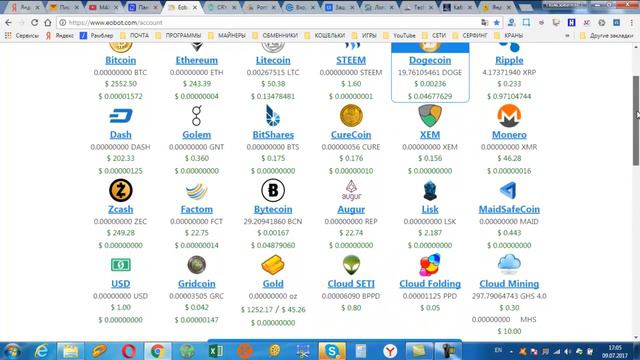
Task: Click the EN language indicator in system tray
Action: click(498, 350)
